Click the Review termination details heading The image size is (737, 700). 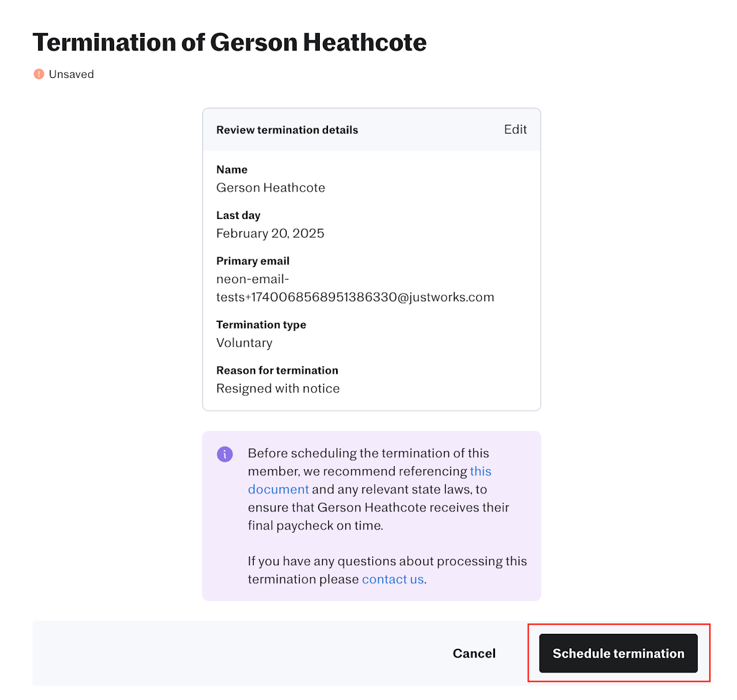[x=287, y=130]
